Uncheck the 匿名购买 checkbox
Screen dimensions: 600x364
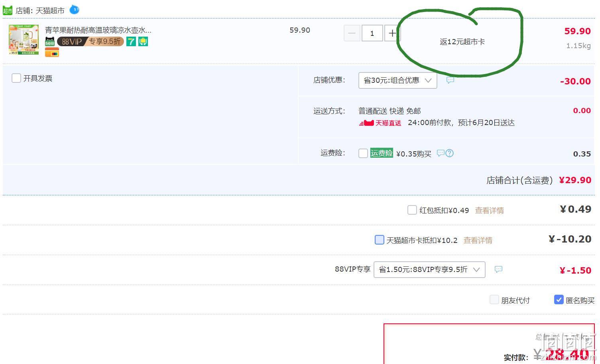559,299
